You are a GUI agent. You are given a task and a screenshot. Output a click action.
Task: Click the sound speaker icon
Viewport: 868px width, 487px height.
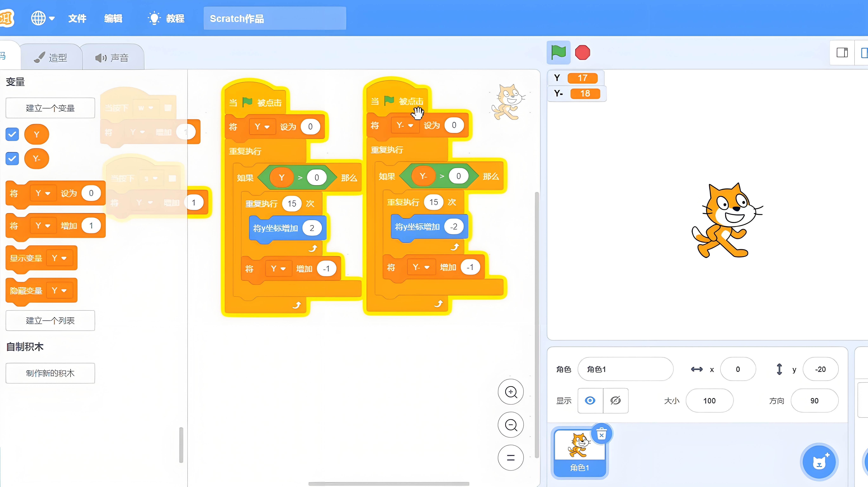[x=101, y=58]
